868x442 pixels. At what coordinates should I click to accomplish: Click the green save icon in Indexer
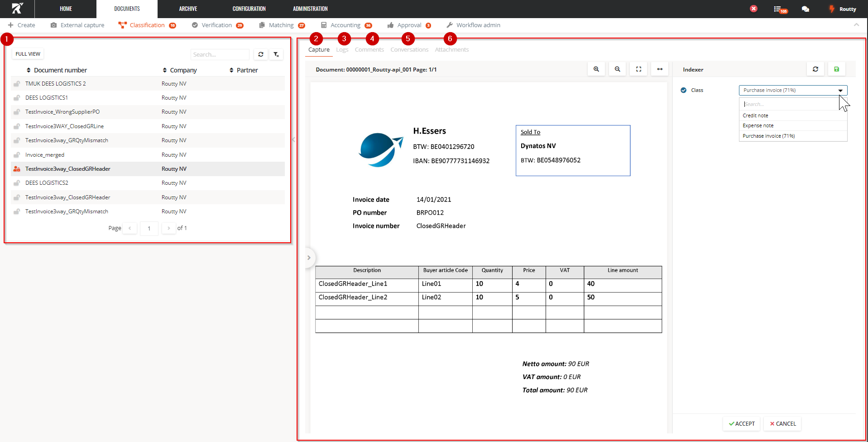click(836, 69)
